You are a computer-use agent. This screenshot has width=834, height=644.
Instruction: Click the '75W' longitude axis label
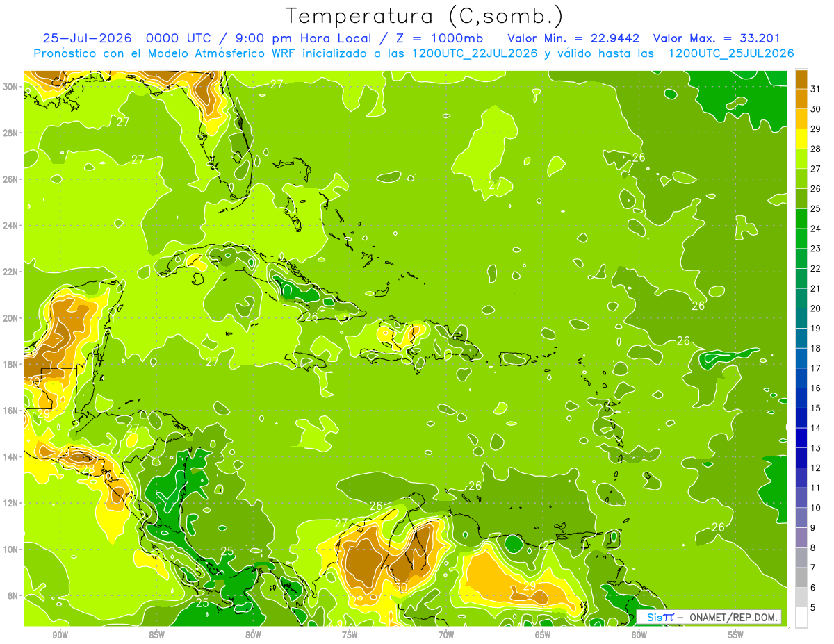[x=350, y=635]
